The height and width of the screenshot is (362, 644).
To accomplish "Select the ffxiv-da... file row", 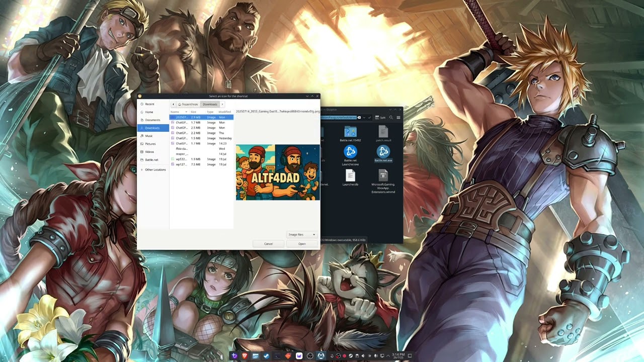I will 201,149.
